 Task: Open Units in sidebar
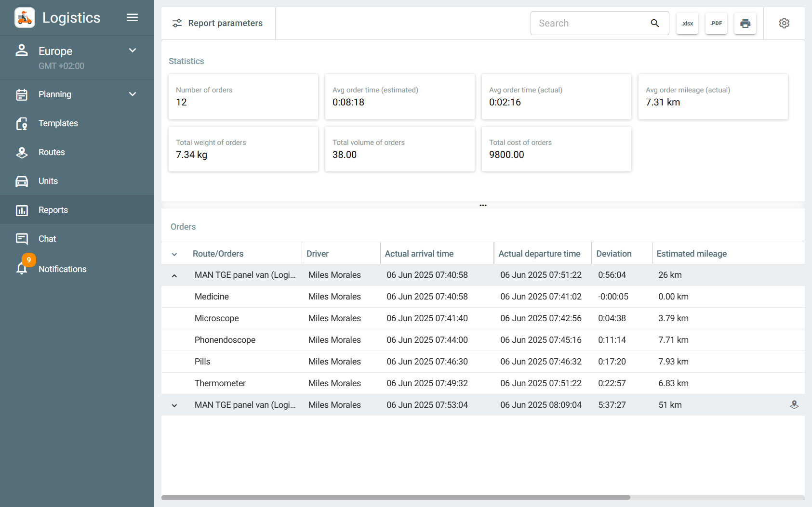[77, 181]
